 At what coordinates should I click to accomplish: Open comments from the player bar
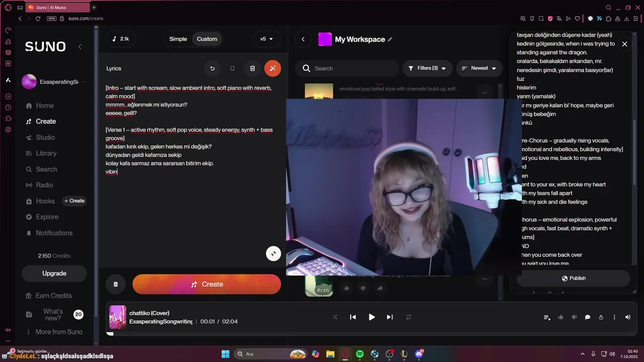(x=587, y=317)
